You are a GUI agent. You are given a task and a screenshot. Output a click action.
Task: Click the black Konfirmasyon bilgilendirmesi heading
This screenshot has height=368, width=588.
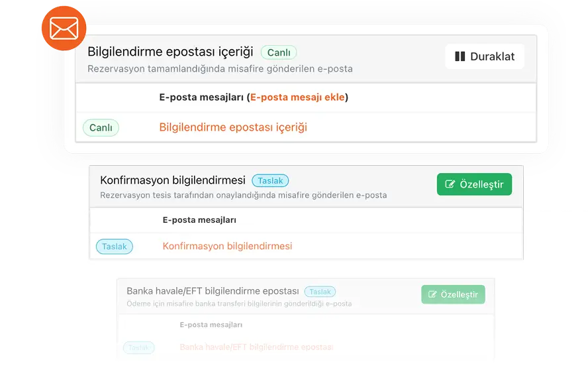pyautogui.click(x=173, y=180)
